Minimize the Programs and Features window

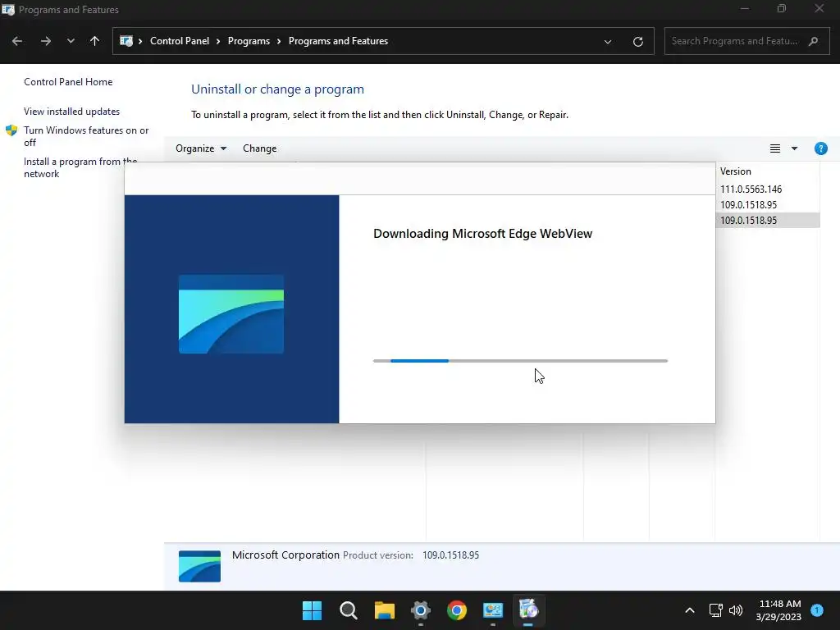(745, 8)
